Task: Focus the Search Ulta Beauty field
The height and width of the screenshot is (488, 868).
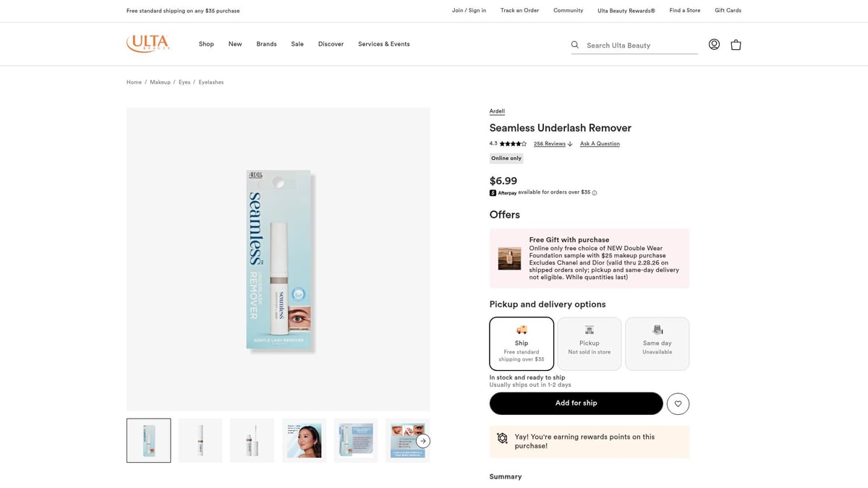Action: pyautogui.click(x=640, y=46)
